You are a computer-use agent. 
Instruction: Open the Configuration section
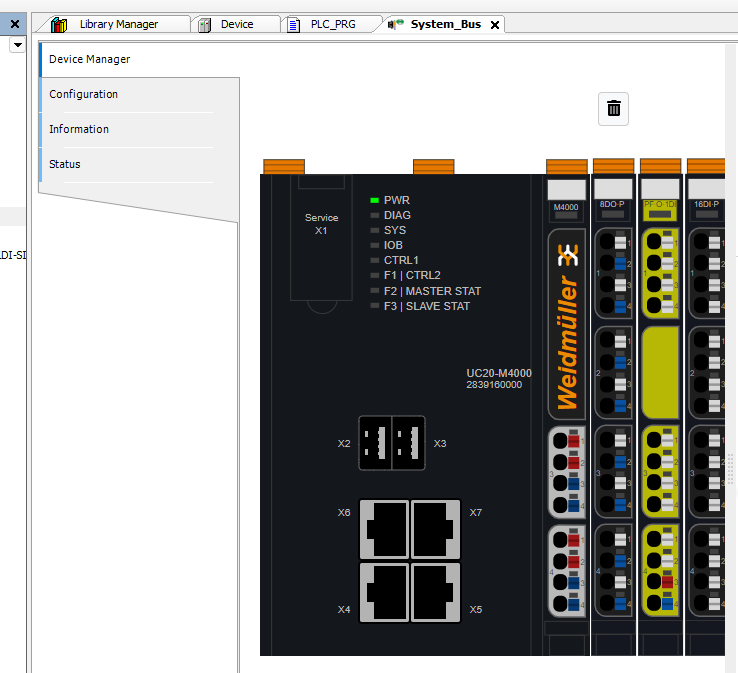(x=139, y=94)
